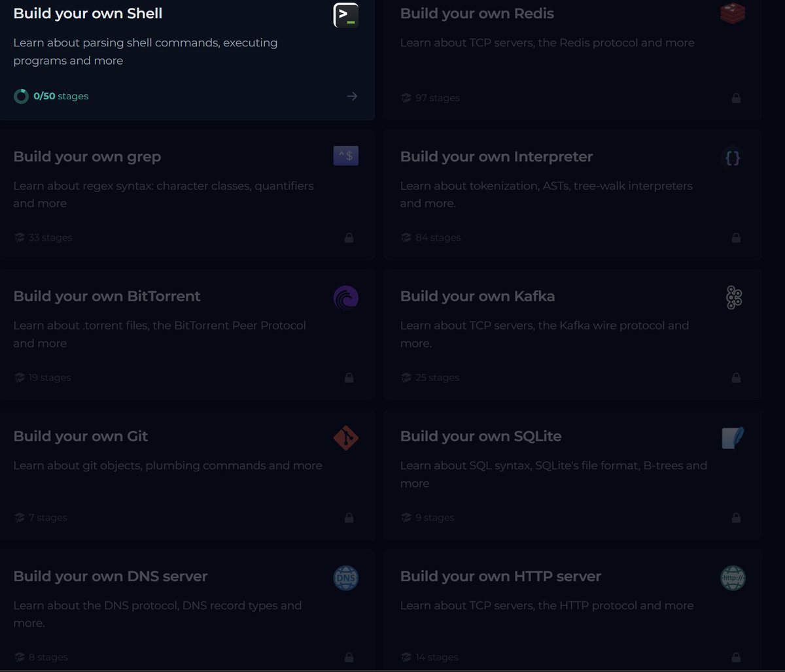Open the Build your own BitTorrent course
This screenshot has height=672, width=785.
[x=186, y=335]
